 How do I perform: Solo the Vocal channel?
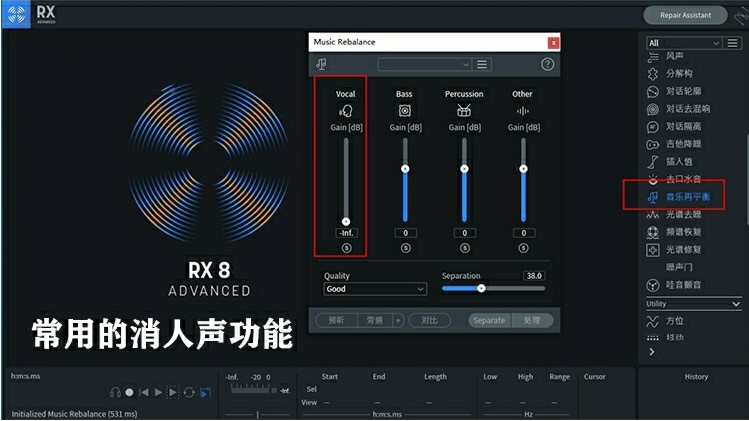click(x=346, y=248)
